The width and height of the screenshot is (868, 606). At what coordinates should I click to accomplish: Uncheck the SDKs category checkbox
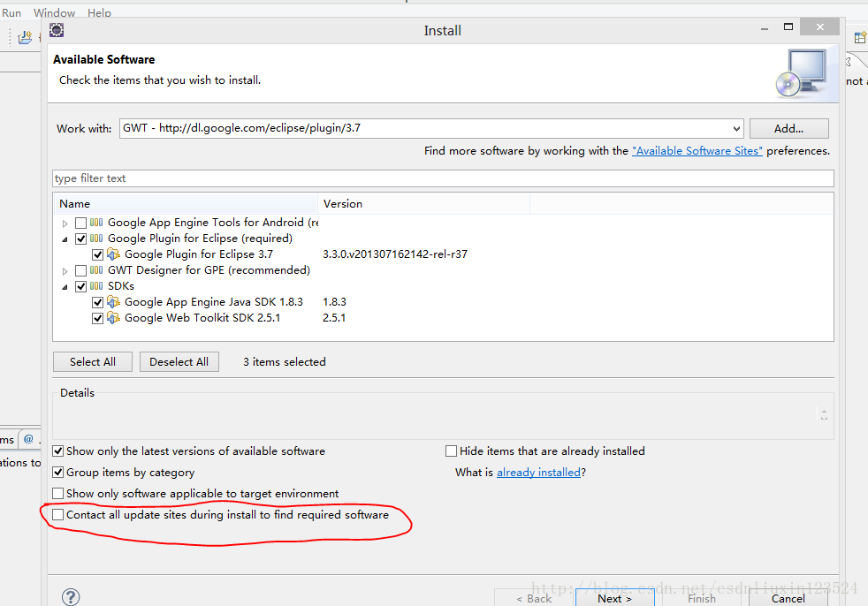(80, 287)
